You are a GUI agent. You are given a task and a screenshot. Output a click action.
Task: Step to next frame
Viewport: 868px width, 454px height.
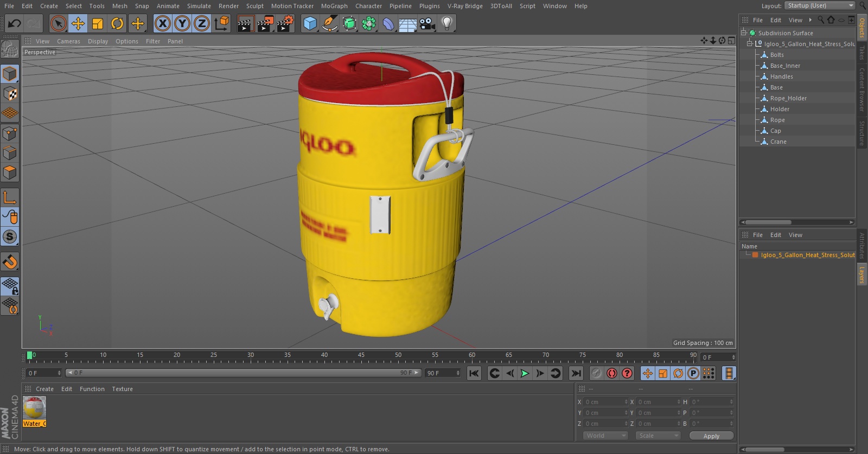point(540,373)
